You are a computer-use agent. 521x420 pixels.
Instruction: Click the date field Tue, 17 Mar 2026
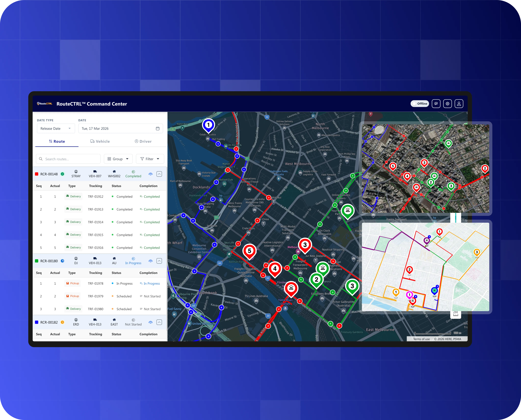tap(121, 128)
